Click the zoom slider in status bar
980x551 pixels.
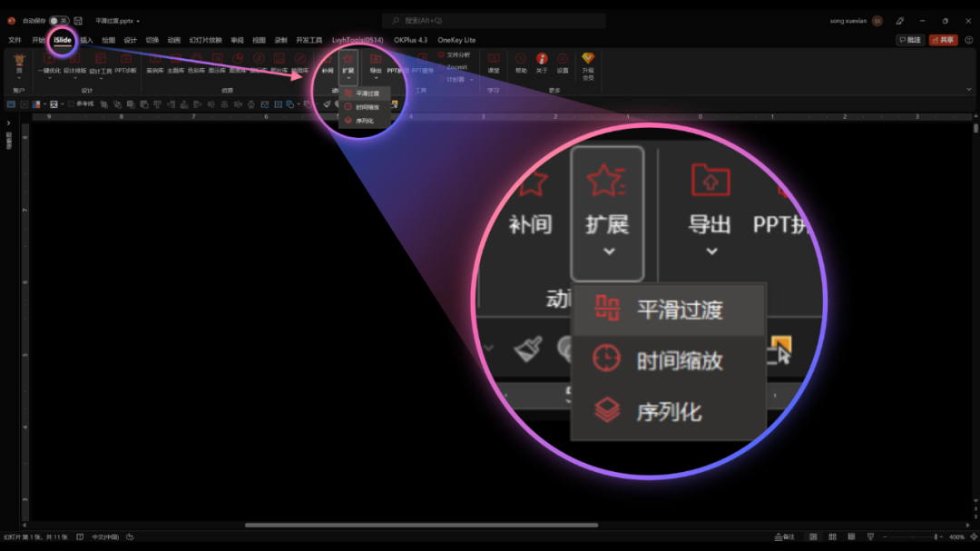913,536
